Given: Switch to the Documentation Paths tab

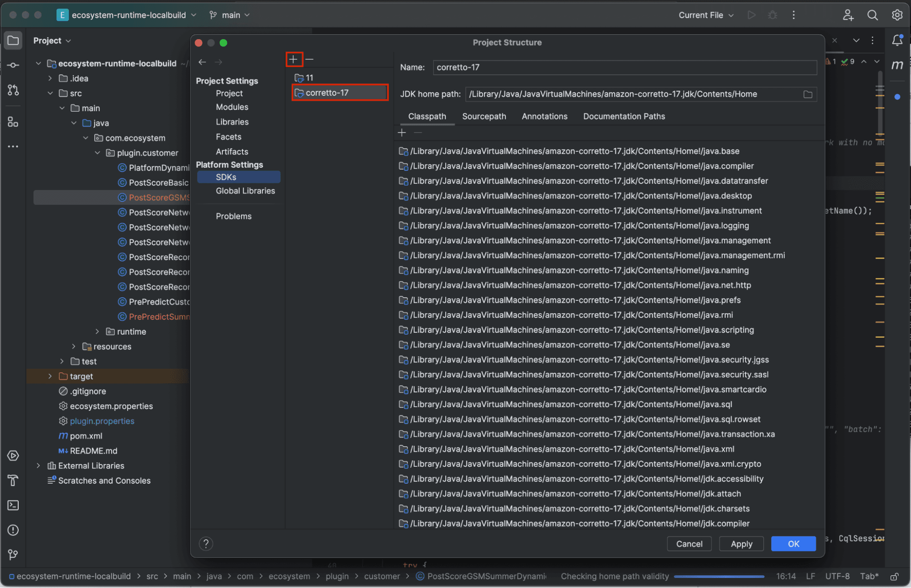Looking at the screenshot, I should click(x=624, y=117).
